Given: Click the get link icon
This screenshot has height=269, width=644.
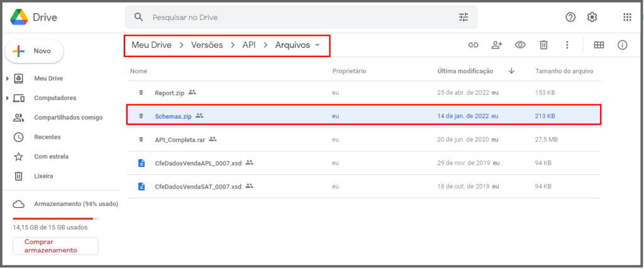Looking at the screenshot, I should (x=473, y=45).
